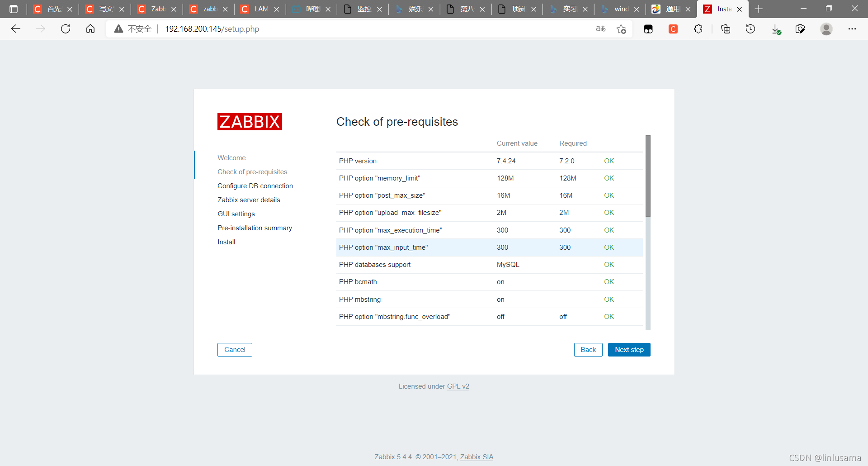This screenshot has height=466, width=868.
Task: Open the extensions puzzle icon
Action: (698, 29)
